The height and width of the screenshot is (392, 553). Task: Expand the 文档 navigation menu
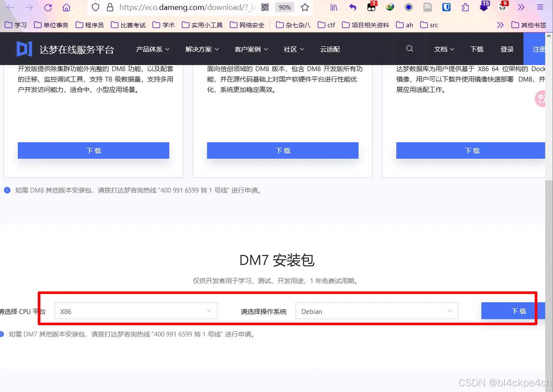point(444,49)
